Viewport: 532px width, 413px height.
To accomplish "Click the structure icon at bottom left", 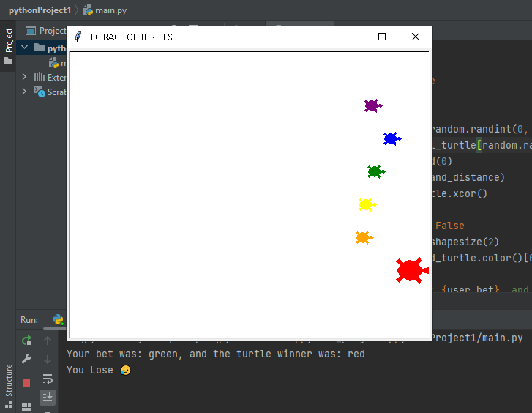I will point(9,404).
